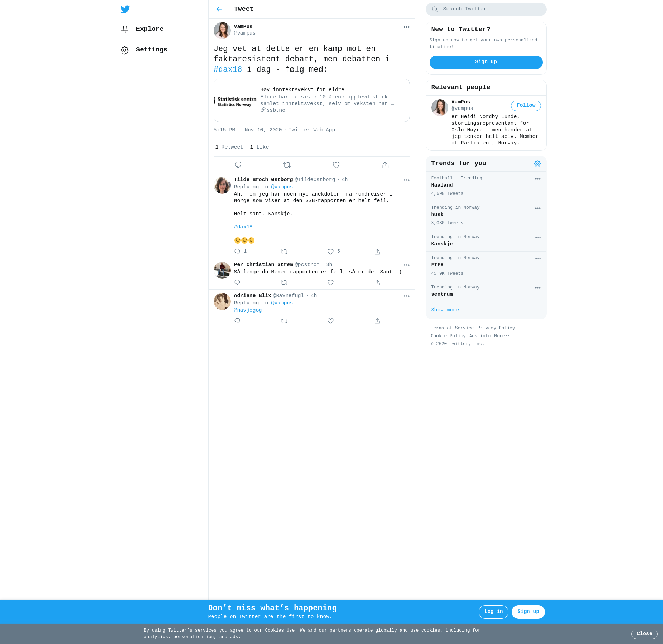The height and width of the screenshot is (644, 663).
Task: Open Terms of Service footer link
Action: (452, 328)
